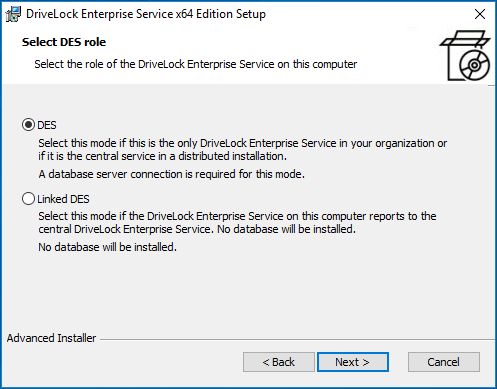Click the Linked DES mode description paragraph
Image resolution: width=497 pixels, height=389 pixels.
[237, 223]
